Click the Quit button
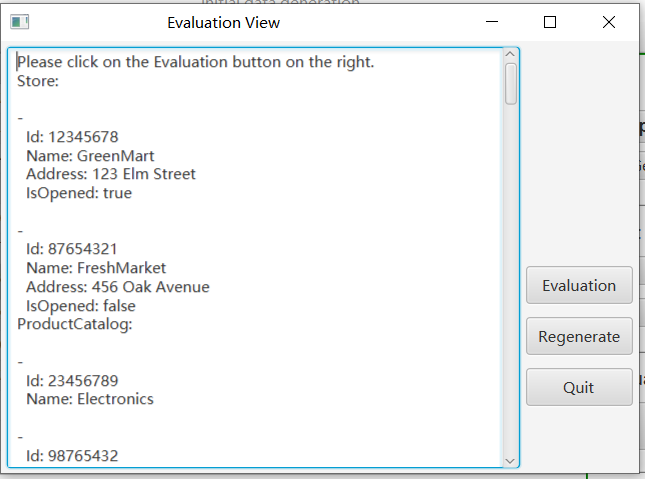The image size is (645, 479). pos(579,387)
